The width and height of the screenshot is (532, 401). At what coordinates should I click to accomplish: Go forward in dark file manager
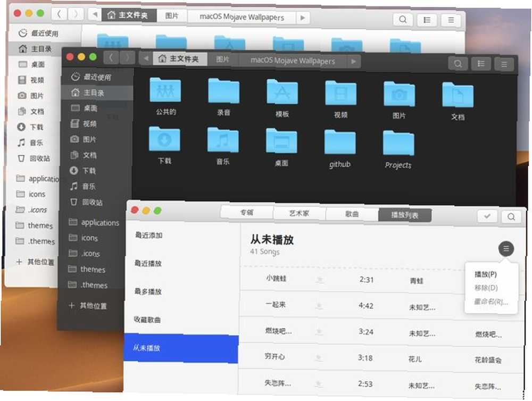pos(127,58)
